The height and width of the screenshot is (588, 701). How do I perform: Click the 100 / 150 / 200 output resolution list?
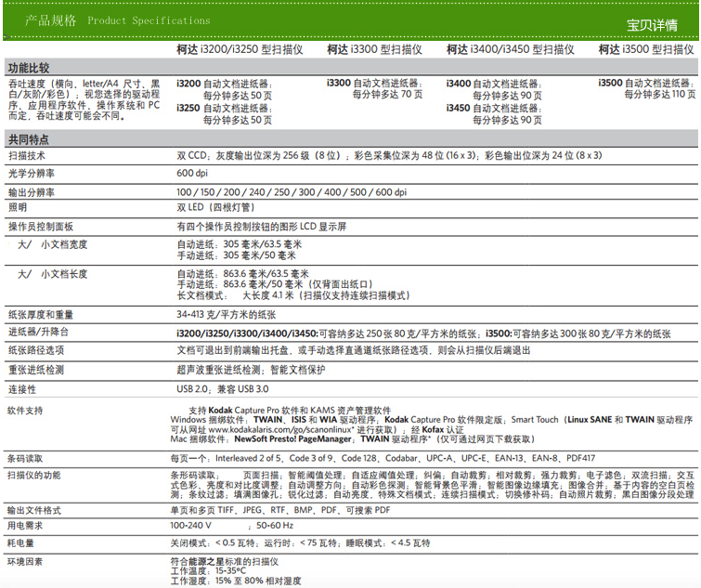[x=292, y=192]
